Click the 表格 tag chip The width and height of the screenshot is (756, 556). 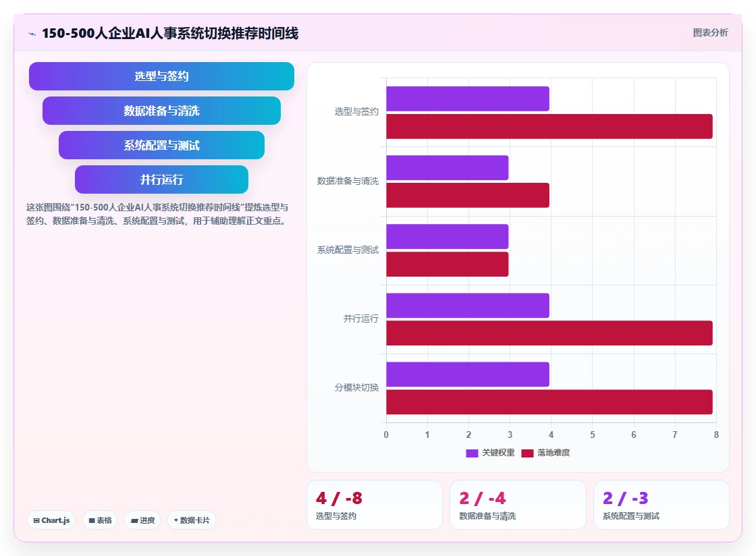coord(100,520)
